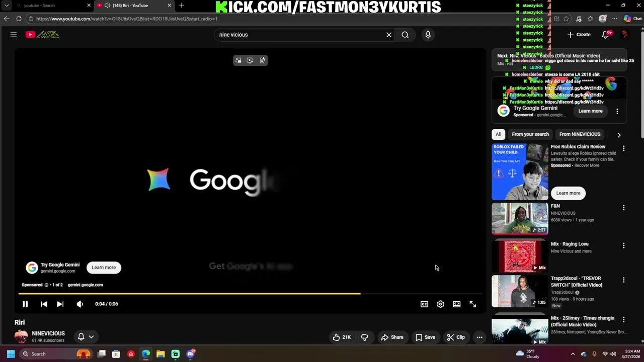Viewport: 644px width, 362px height.
Task: Open the options menu for the F&N video
Action: 623,208
